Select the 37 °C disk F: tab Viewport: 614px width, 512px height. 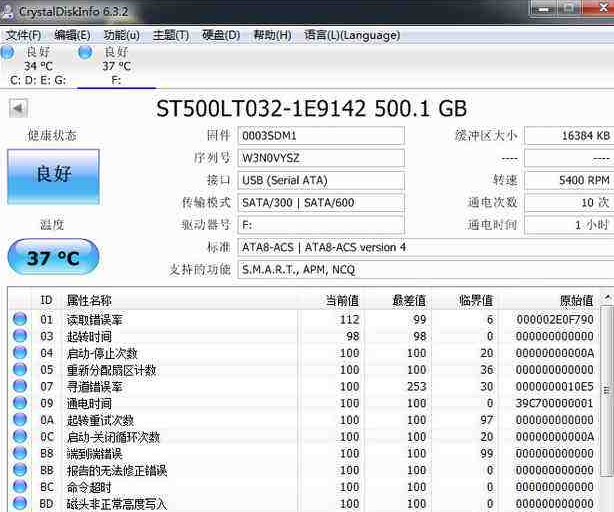click(116, 66)
